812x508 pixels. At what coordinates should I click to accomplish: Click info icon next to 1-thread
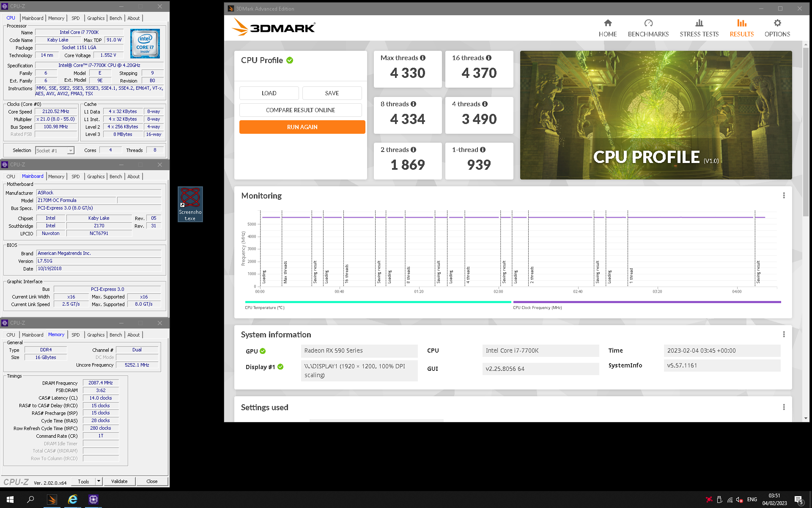tap(483, 150)
